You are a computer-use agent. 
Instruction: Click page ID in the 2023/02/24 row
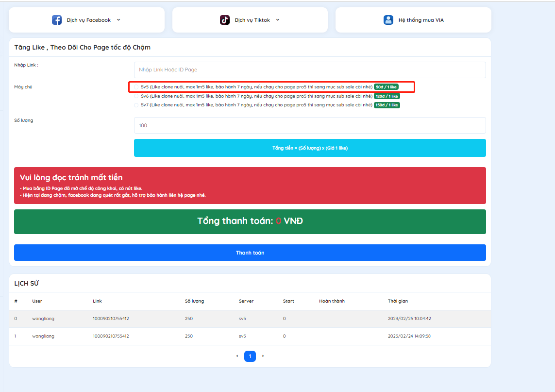click(x=111, y=336)
